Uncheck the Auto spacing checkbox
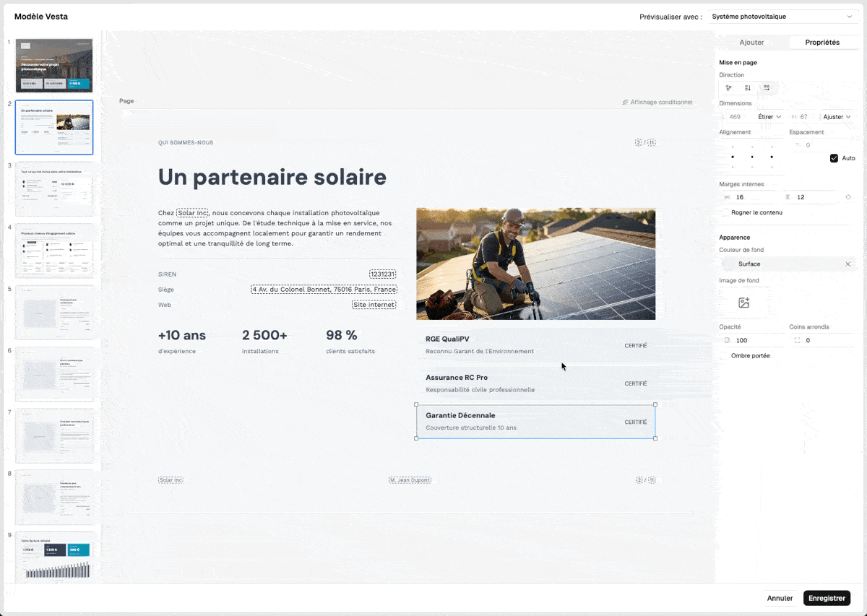The image size is (867, 616). (x=834, y=158)
